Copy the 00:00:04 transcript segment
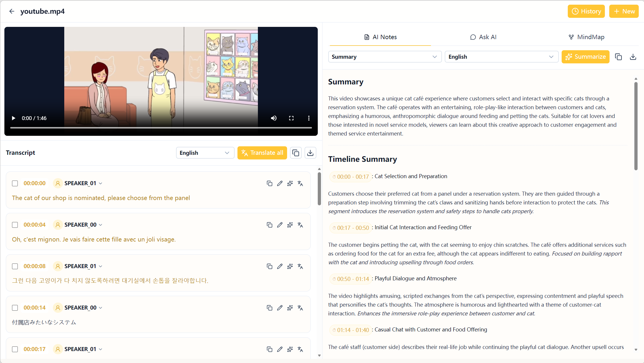This screenshot has width=644, height=363. (x=270, y=225)
